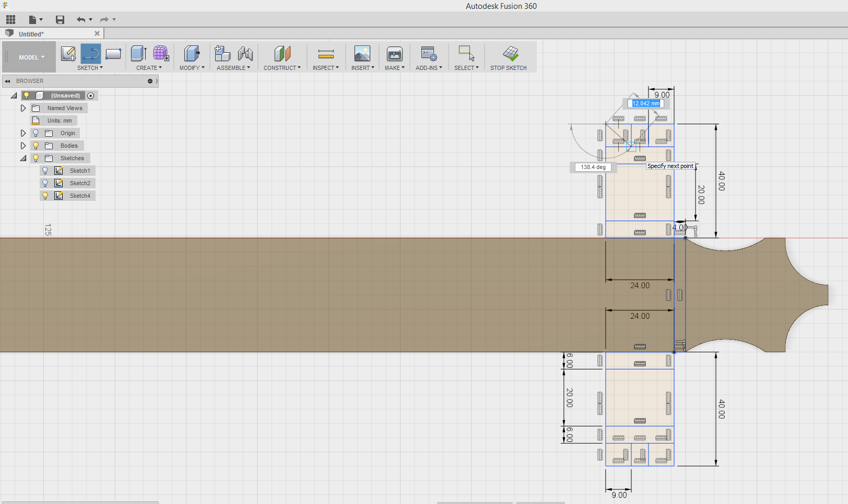Open the ADD-INS dropdown
Image resolution: width=848 pixels, height=504 pixels.
429,68
